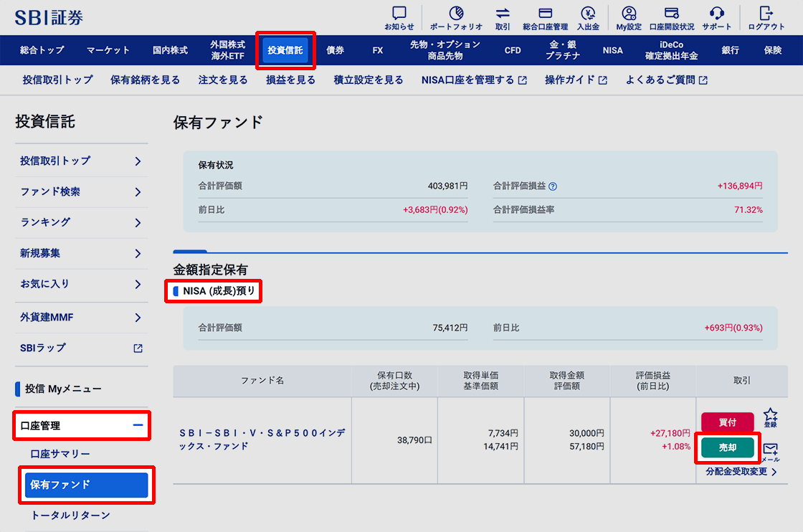803x532 pixels.
Task: Click chevron next to 分配金受取変更
Action: pos(774,472)
